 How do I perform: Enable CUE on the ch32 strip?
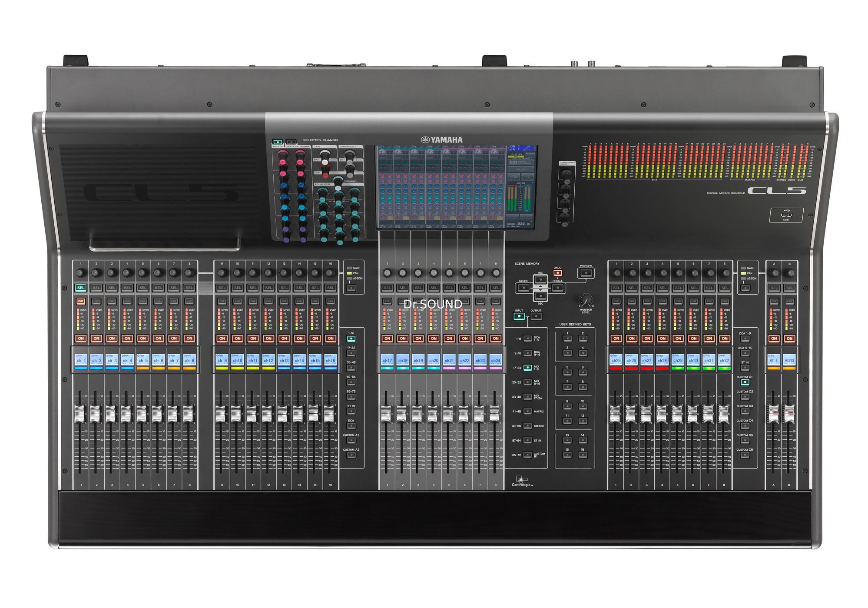click(725, 301)
